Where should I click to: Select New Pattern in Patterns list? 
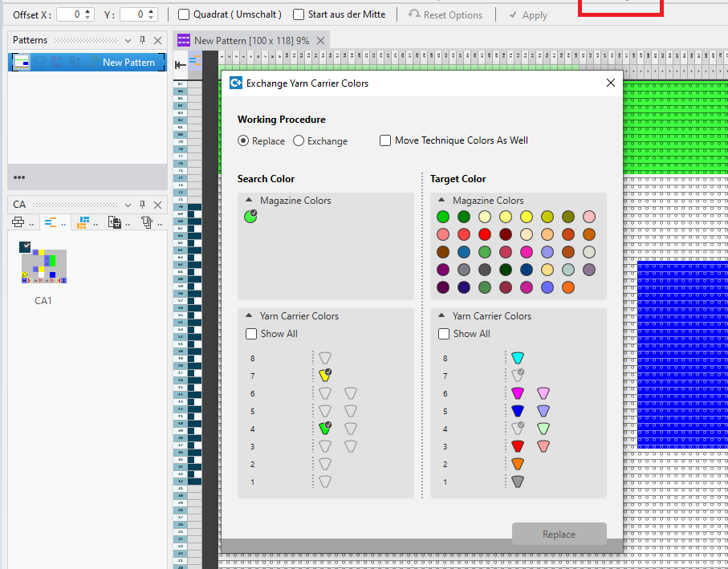click(128, 63)
